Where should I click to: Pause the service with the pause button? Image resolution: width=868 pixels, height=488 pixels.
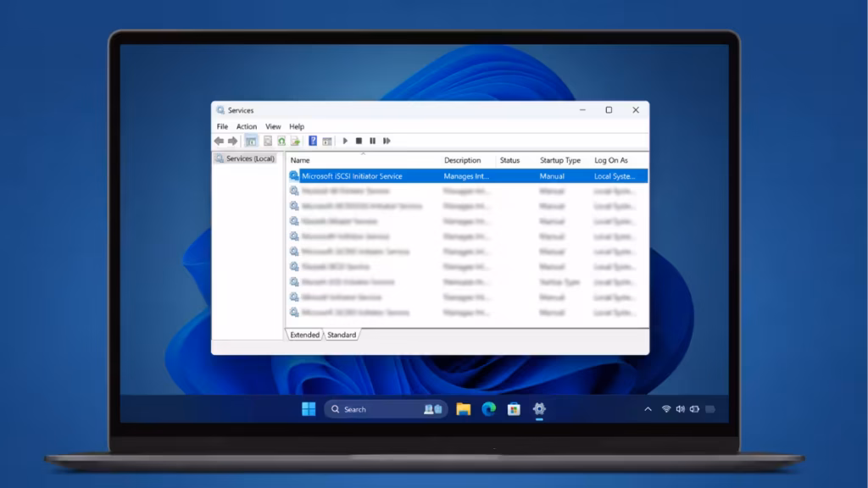373,141
